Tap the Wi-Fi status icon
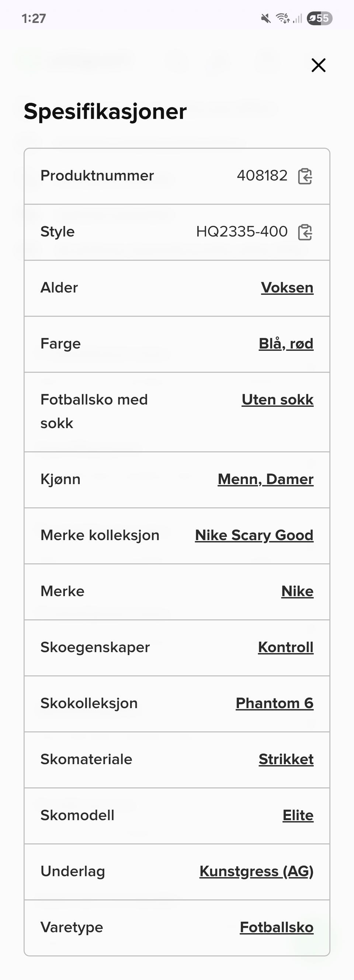Screen dimensions: 354x980 (282, 18)
